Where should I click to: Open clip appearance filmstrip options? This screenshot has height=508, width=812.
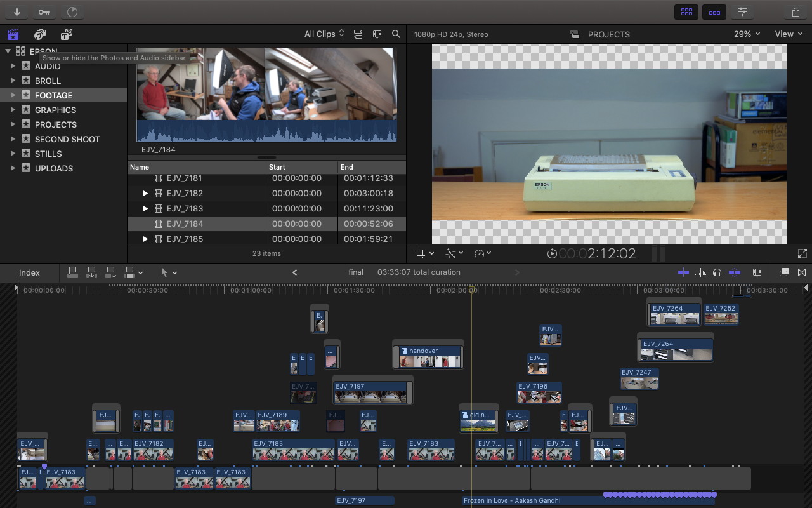[757, 272]
